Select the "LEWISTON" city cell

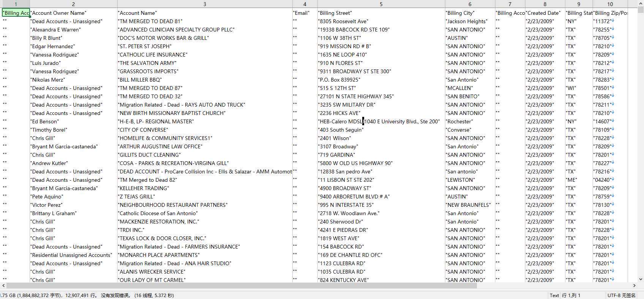tap(470, 180)
